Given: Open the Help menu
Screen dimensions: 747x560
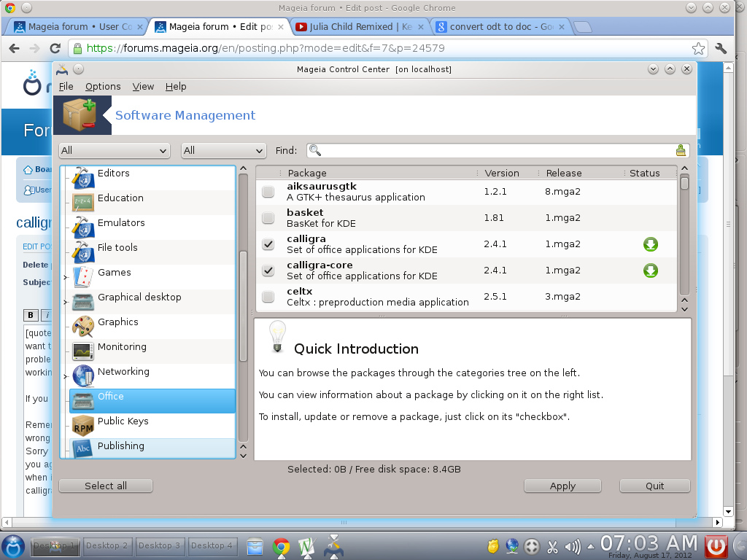Looking at the screenshot, I should click(176, 87).
